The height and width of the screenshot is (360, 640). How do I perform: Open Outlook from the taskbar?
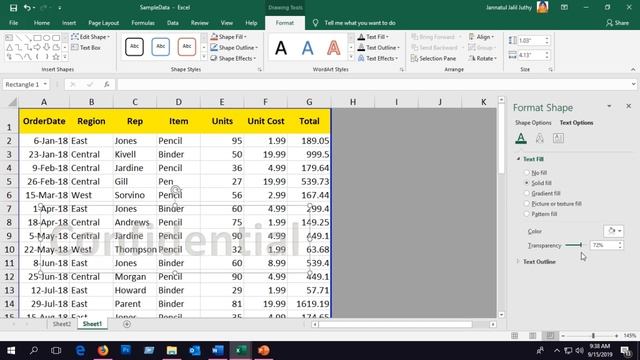click(195, 350)
